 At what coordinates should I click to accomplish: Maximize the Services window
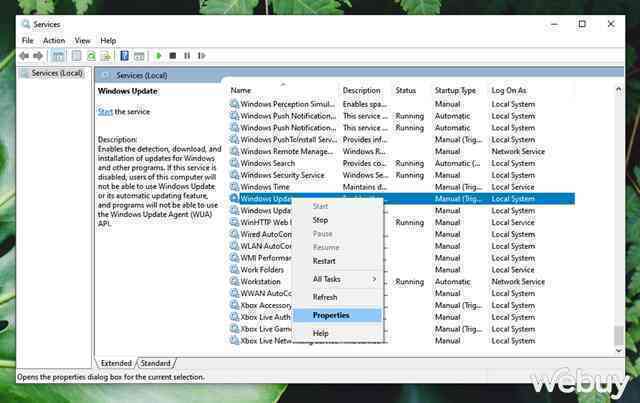(582, 24)
